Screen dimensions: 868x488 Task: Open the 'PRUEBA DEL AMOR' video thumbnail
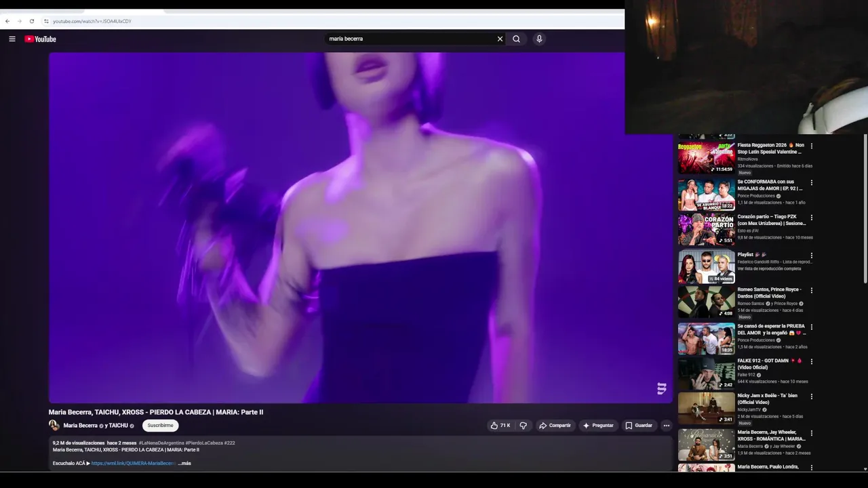706,339
